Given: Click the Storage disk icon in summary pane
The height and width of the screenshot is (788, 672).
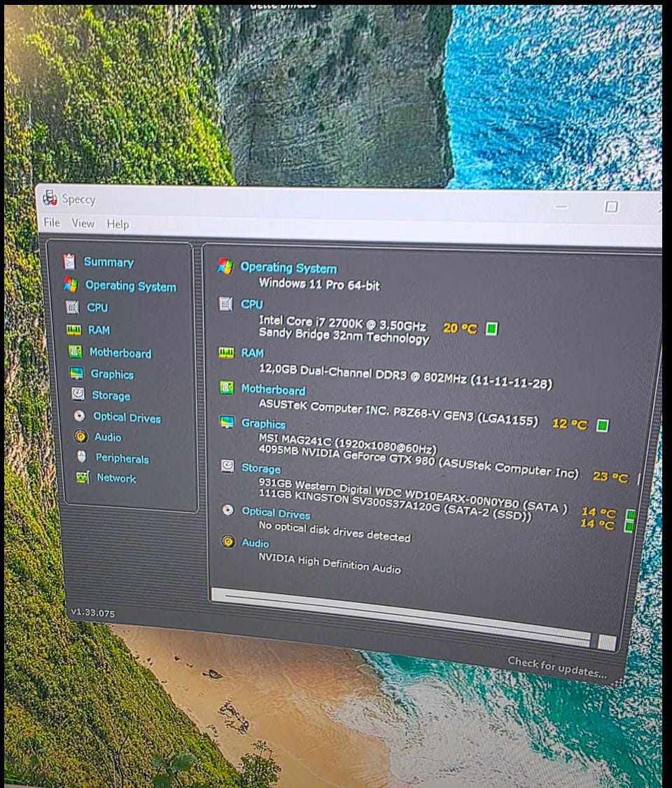Looking at the screenshot, I should point(227,466).
